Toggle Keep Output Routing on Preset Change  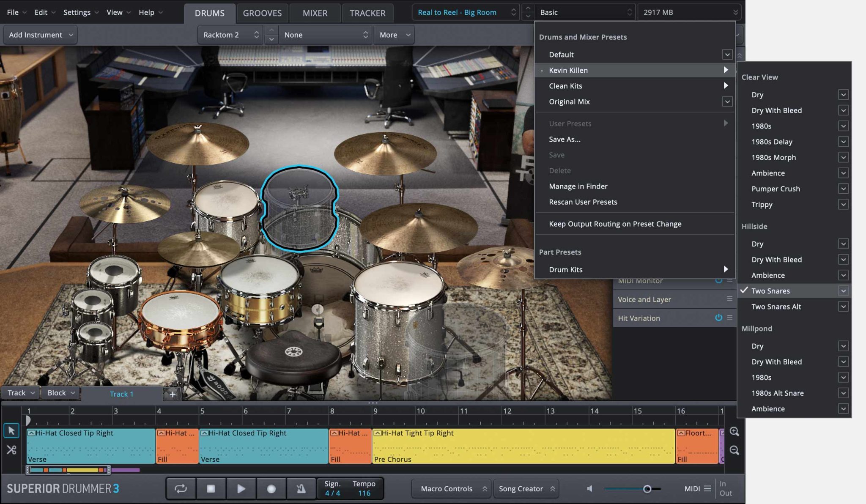[x=615, y=224]
